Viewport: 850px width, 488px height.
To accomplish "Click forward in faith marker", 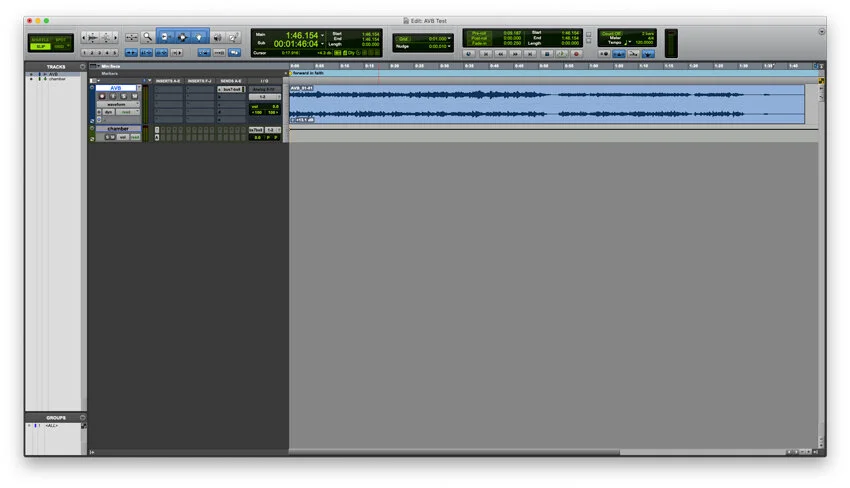I will (x=308, y=73).
